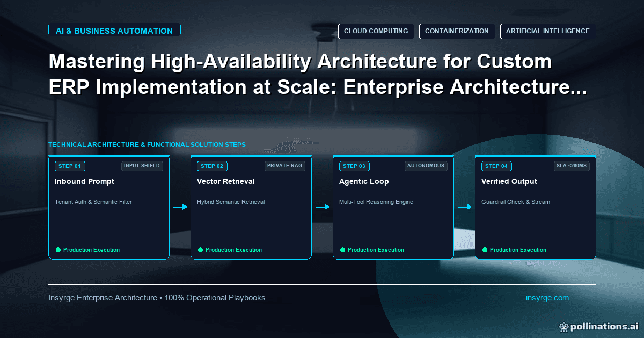Click the STEP 01 badge
This screenshot has height=338, width=644.
pyautogui.click(x=70, y=166)
